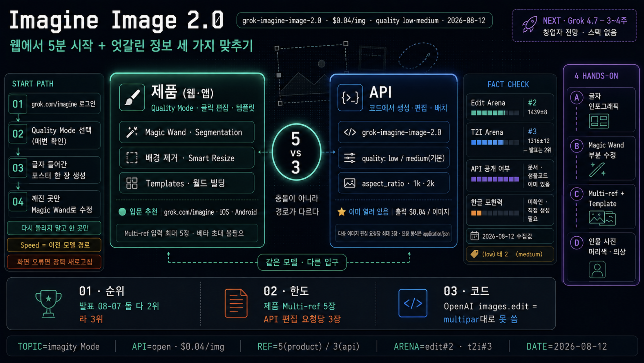
Task: Click the Magic Wand · Segmentation row text
Action: tap(193, 132)
